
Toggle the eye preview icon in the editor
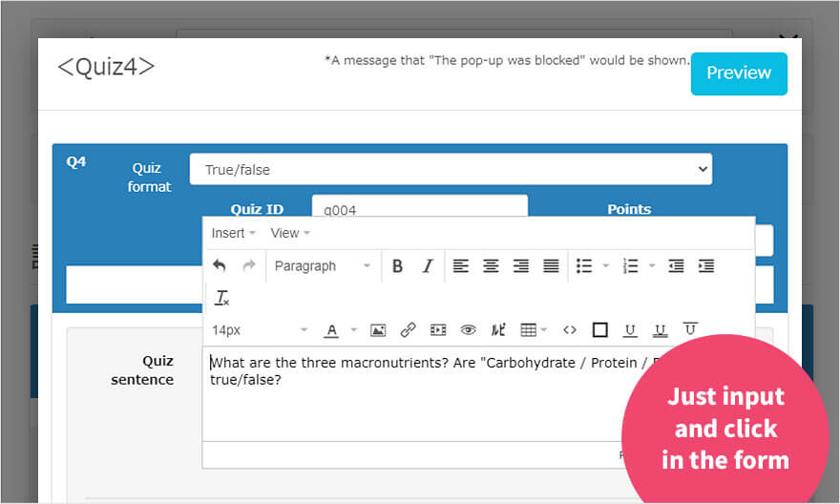point(468,330)
